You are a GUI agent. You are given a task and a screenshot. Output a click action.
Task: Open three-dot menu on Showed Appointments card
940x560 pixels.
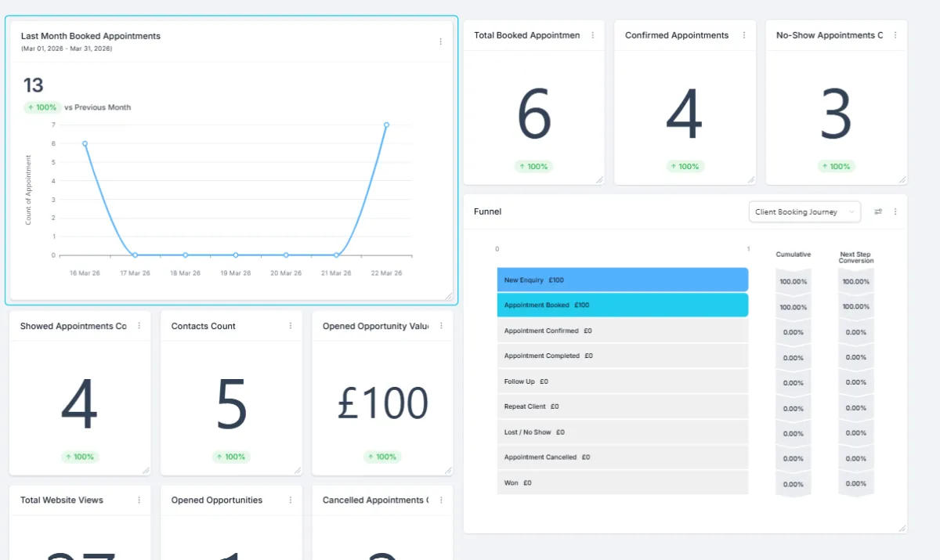pos(139,326)
